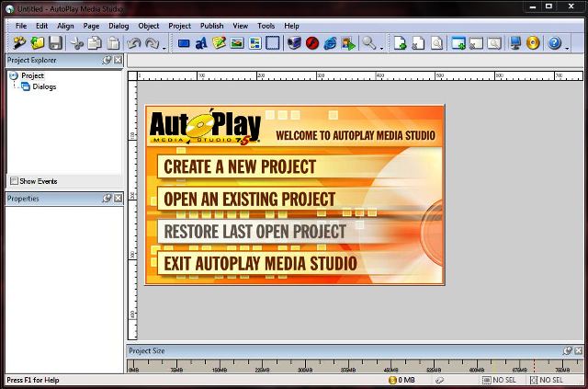Open the dropdown arrow beside Redo
588x389 pixels.
pos(164,48)
